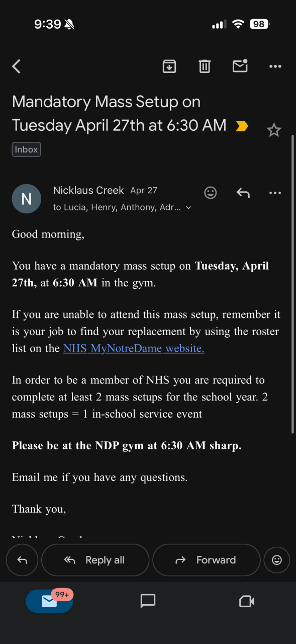This screenshot has width=296, height=644.
Task: Add emoji reaction next to sender name
Action: point(211,193)
